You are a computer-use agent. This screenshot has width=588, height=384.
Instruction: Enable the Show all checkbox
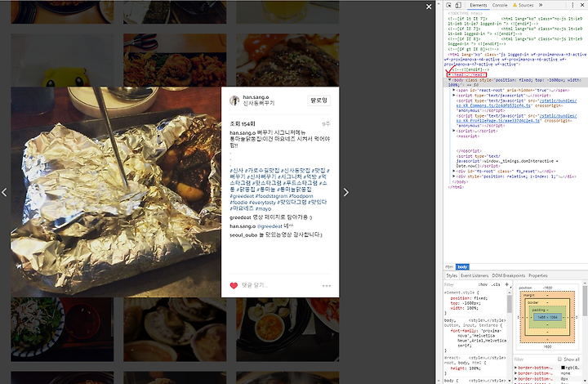tap(560, 359)
